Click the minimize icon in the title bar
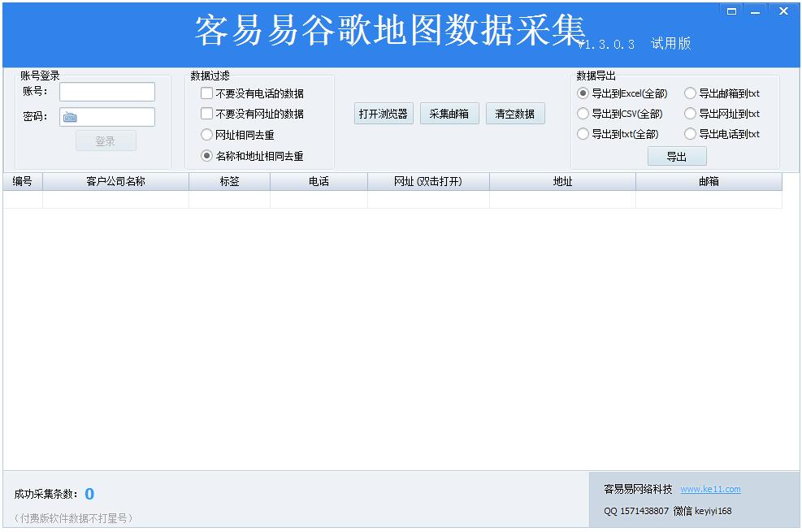802x532 pixels. coord(754,11)
